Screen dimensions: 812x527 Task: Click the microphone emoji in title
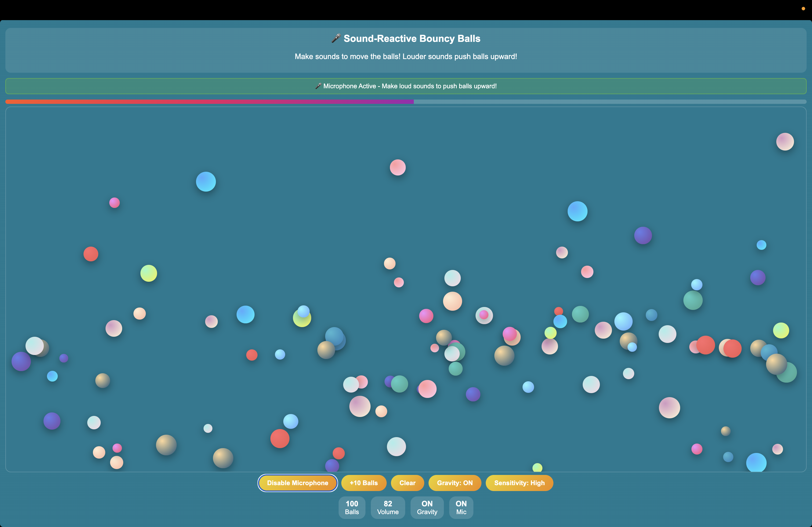coord(336,39)
